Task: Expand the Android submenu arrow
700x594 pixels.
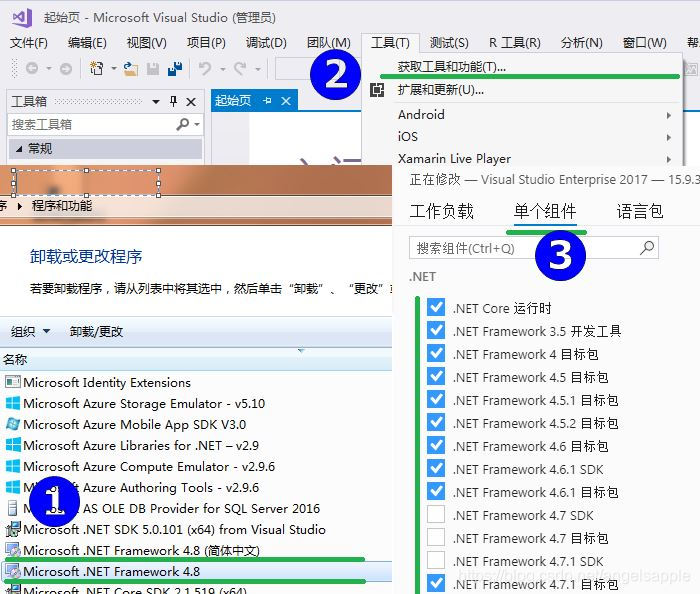Action: click(x=668, y=115)
